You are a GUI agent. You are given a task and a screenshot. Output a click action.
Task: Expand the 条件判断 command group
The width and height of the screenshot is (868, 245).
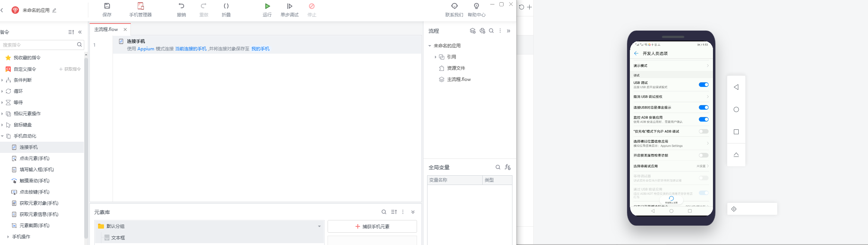coord(2,80)
